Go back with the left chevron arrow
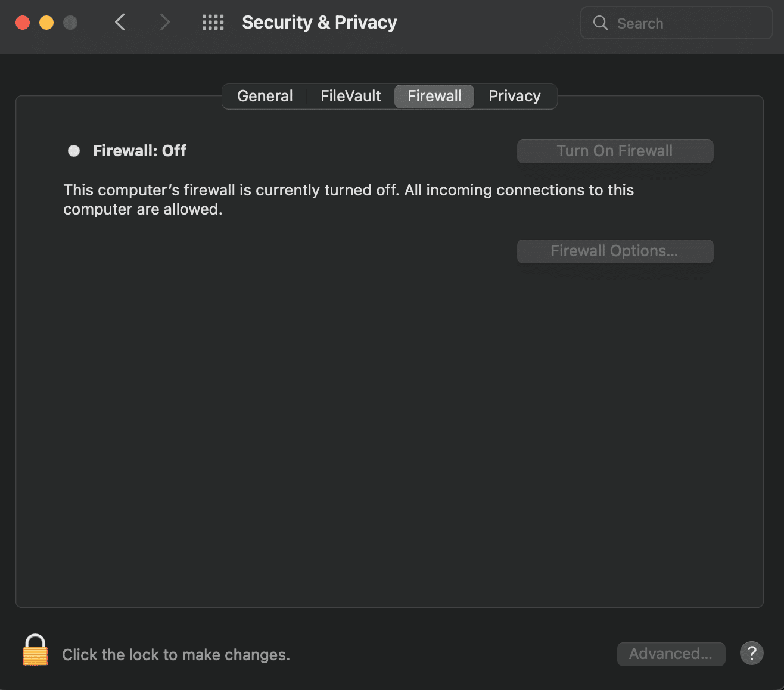The image size is (784, 690). (x=120, y=23)
